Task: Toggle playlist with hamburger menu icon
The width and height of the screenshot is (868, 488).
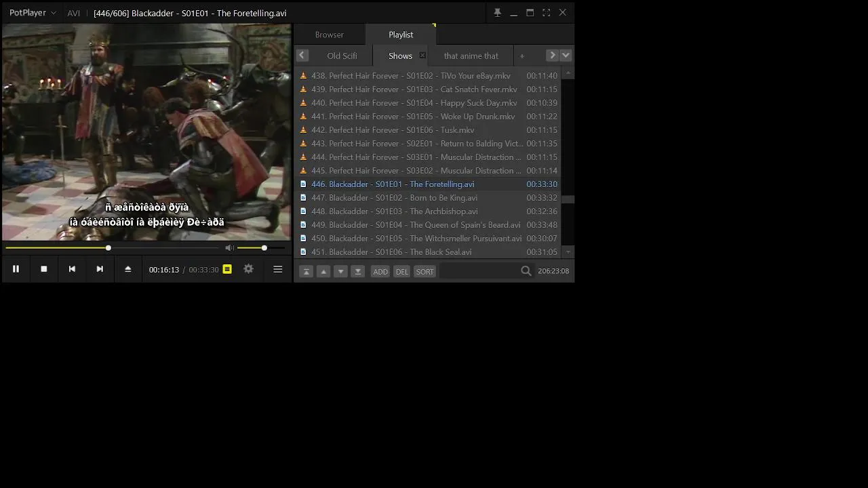Action: (x=277, y=269)
